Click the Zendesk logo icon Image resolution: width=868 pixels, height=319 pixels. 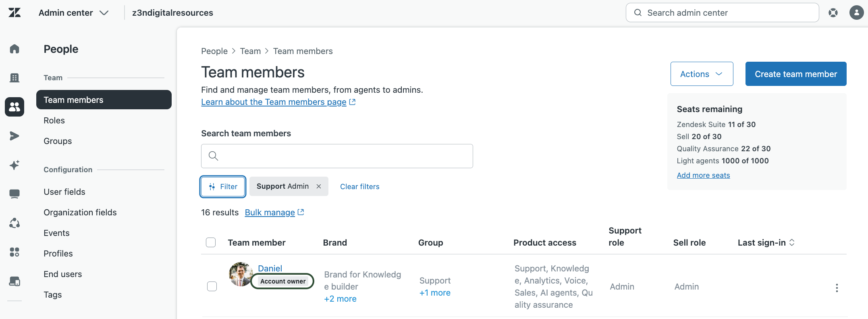coord(15,13)
